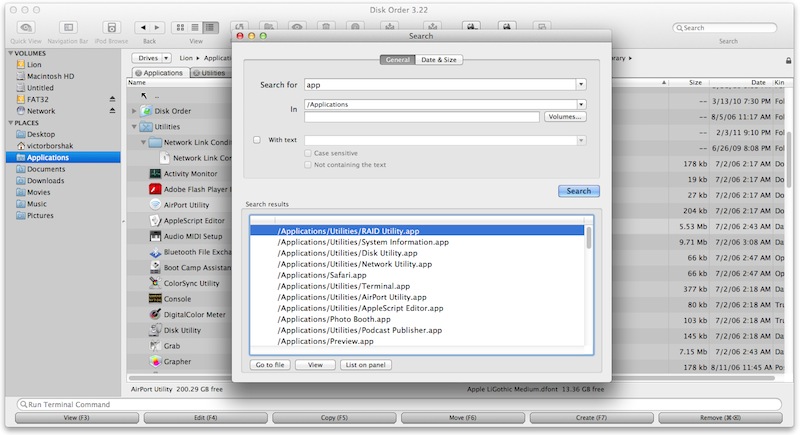Select the General tab in Search
Image resolution: width=800 pixels, height=435 pixels.
[397, 60]
